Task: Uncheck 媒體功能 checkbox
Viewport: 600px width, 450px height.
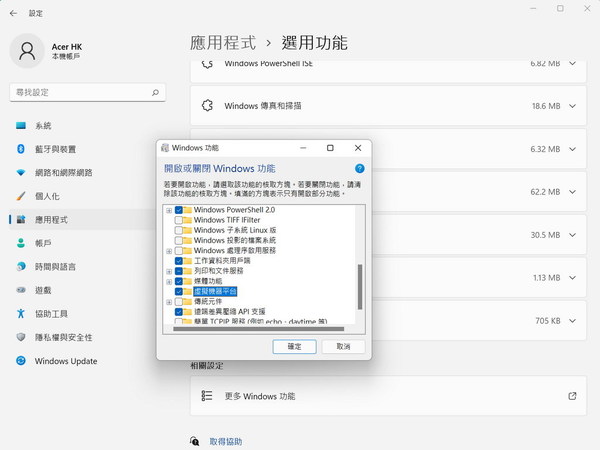Action: pyautogui.click(x=179, y=281)
